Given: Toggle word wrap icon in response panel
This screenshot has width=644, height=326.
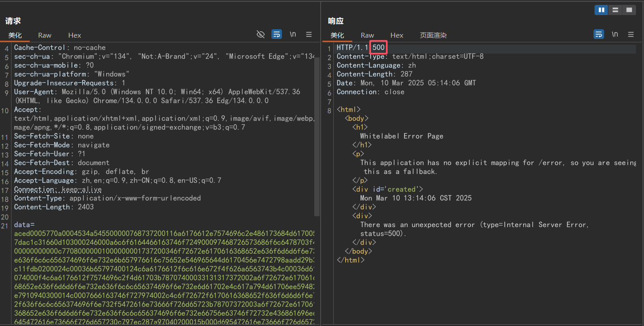Looking at the screenshot, I should 598,34.
